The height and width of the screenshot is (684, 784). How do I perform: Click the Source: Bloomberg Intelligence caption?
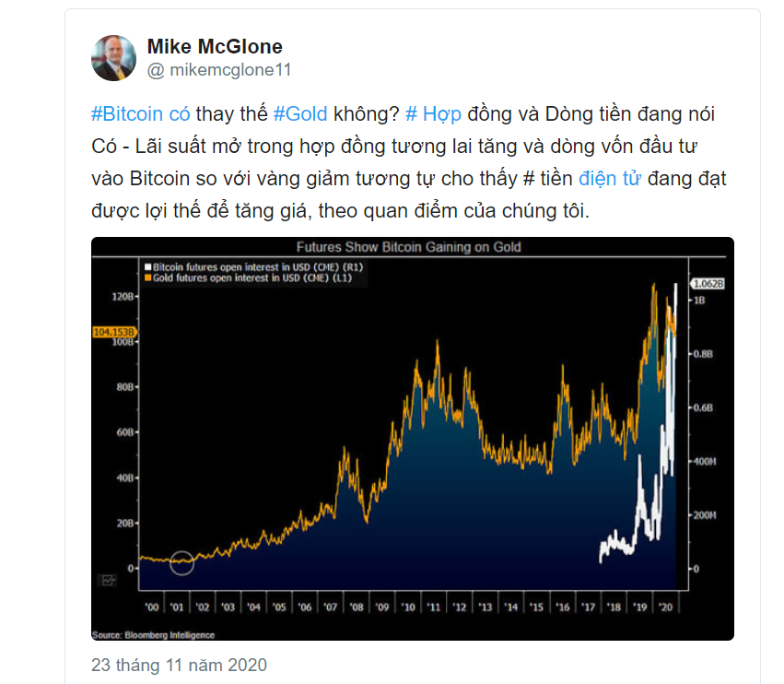(x=153, y=635)
